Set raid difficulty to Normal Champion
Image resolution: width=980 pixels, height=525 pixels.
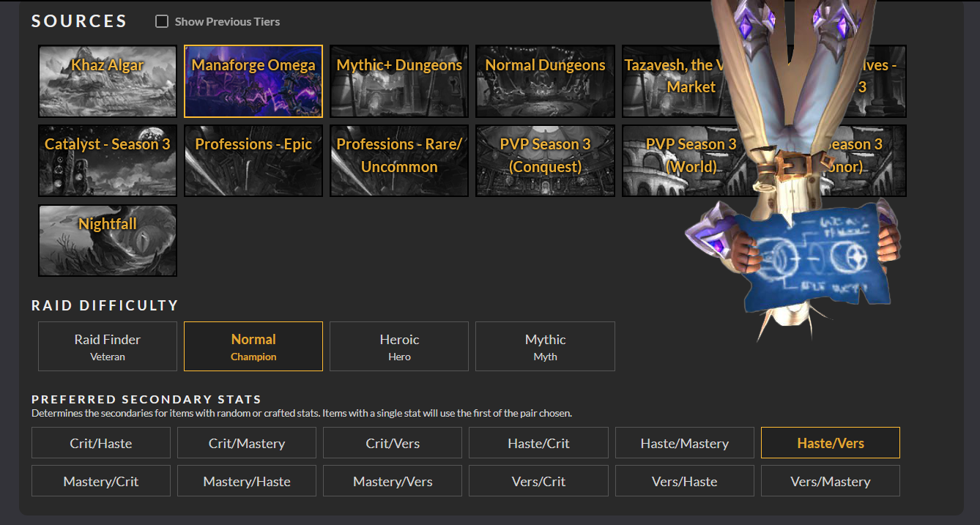pos(253,346)
